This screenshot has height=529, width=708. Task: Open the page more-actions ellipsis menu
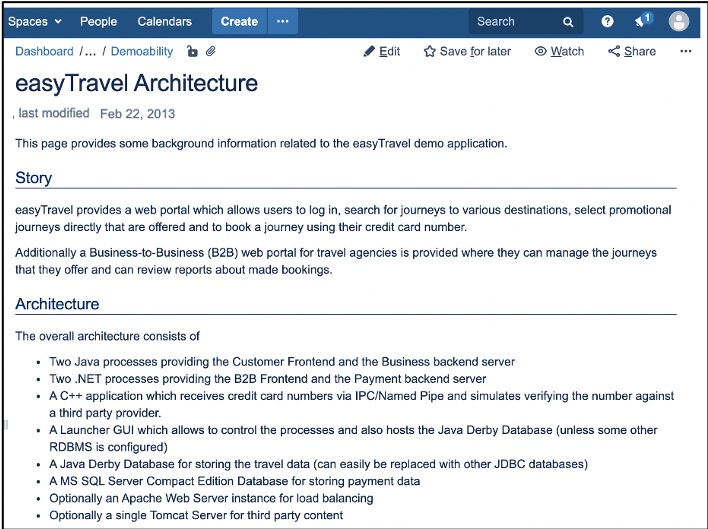[685, 51]
